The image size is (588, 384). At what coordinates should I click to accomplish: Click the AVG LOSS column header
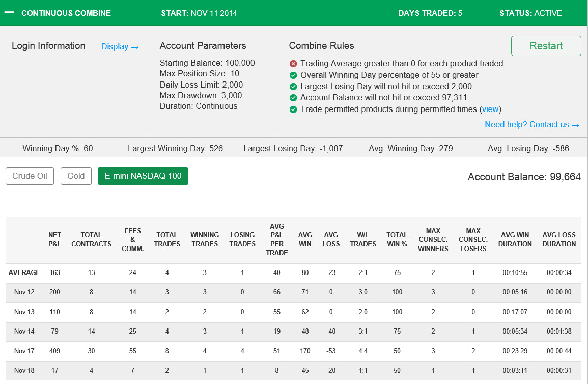[x=331, y=239]
